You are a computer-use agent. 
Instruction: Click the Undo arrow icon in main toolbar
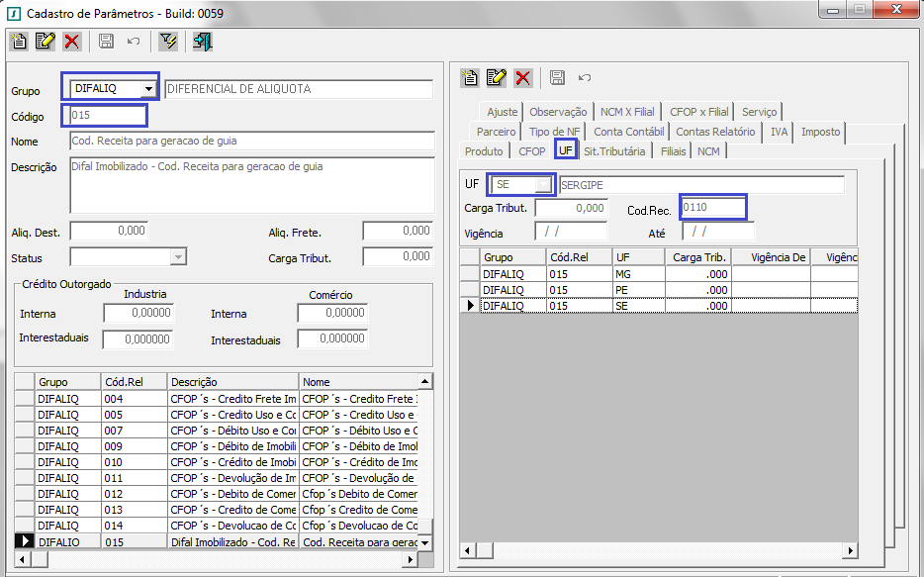[133, 42]
